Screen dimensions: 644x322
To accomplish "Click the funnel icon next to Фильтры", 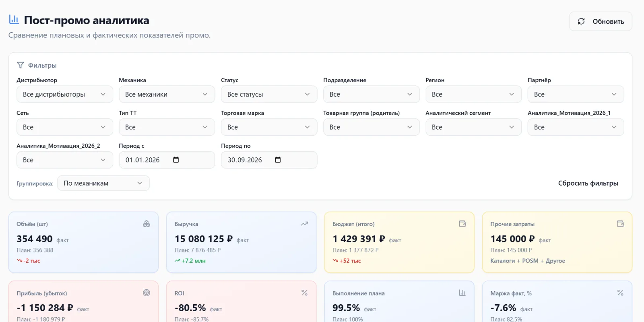I will (x=21, y=65).
